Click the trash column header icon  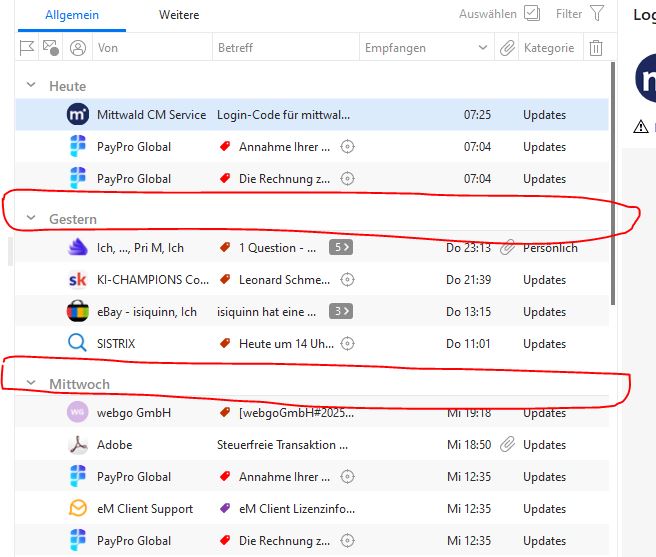[596, 48]
